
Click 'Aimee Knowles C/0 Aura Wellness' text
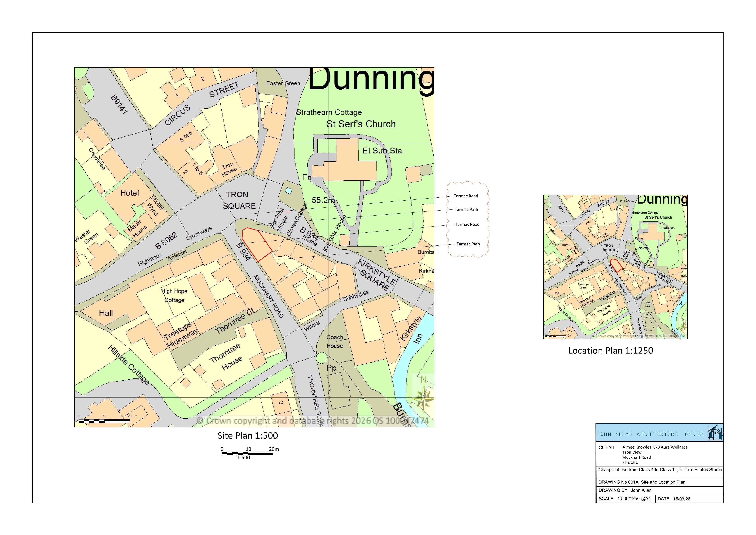[655, 447]
